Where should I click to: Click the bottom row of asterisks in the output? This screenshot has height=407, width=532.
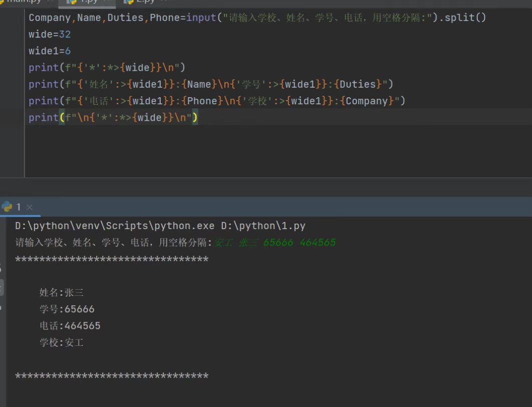coord(112,376)
